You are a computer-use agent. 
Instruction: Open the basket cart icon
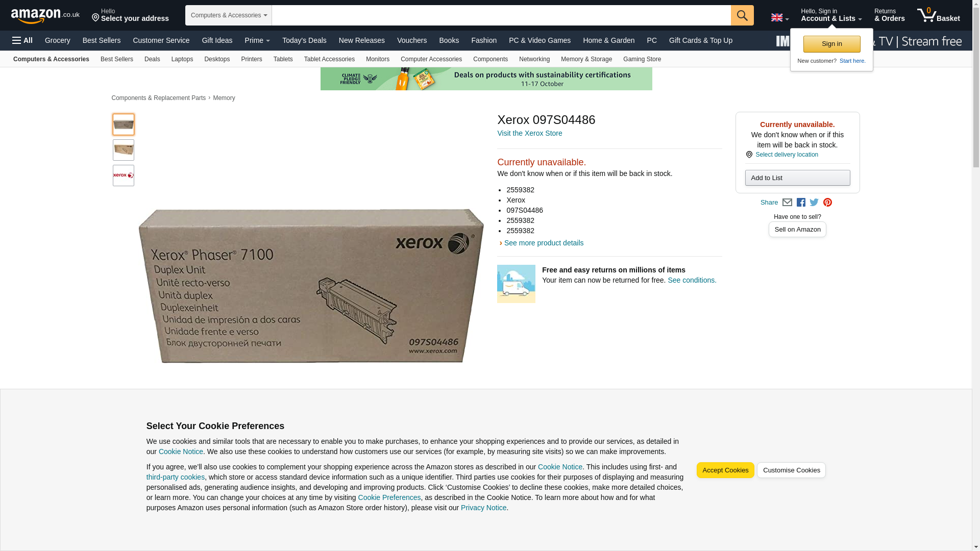point(938,15)
